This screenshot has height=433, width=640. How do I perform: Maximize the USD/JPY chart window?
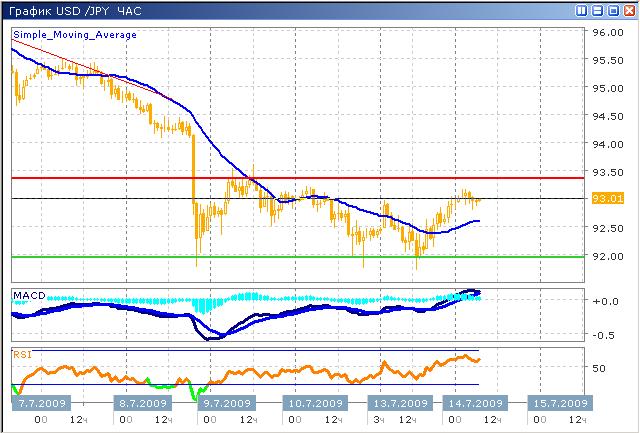coord(612,10)
